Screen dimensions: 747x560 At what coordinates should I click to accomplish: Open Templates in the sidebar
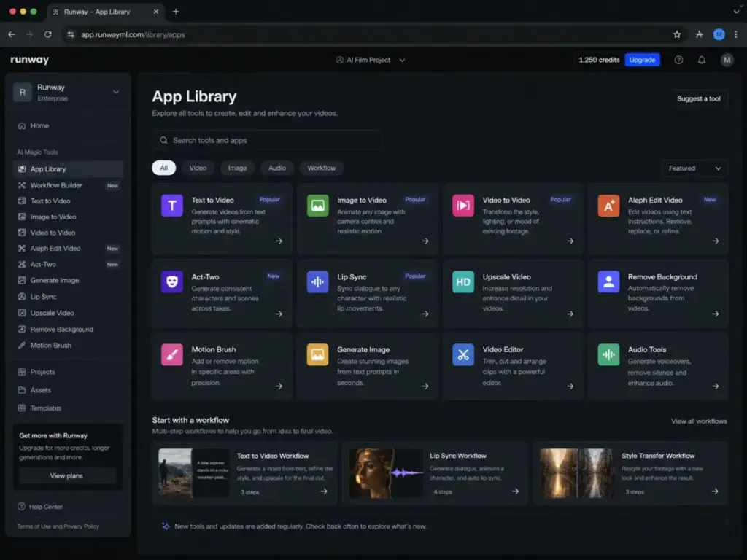(68, 408)
